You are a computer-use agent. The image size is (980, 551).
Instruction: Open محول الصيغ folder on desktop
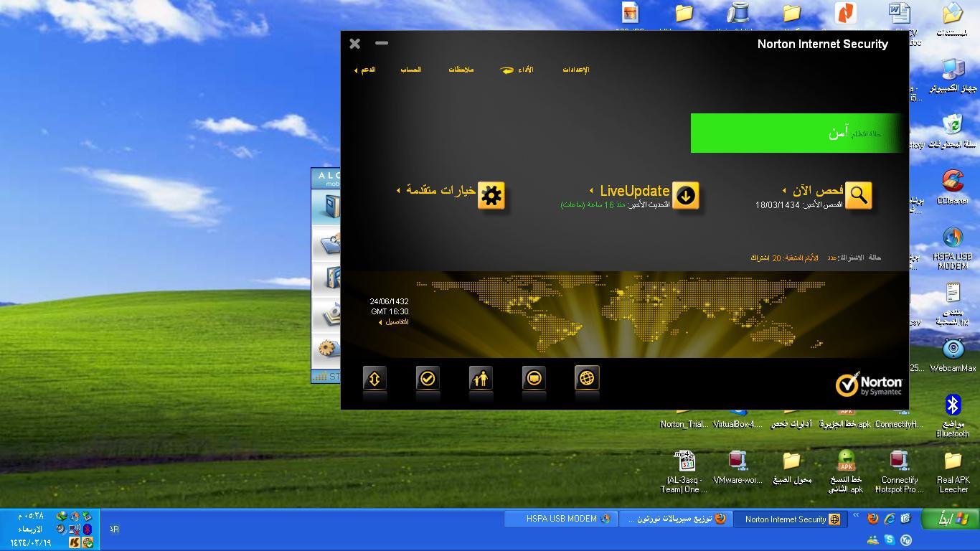791,468
